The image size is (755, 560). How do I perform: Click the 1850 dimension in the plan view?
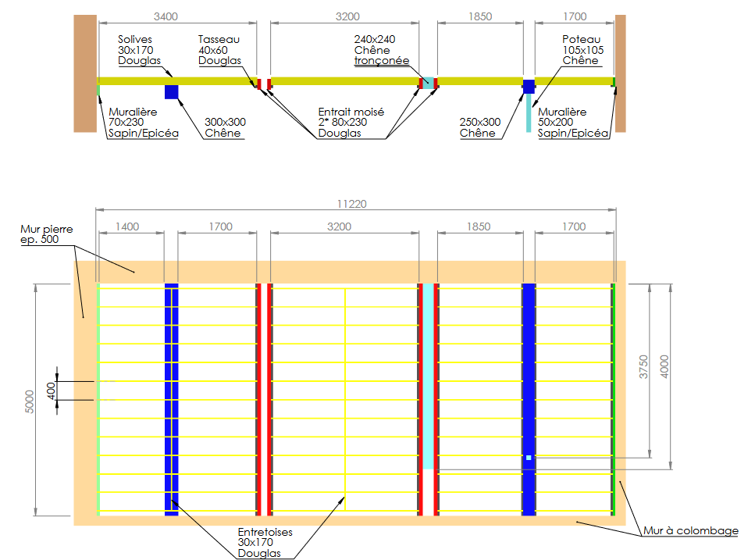point(478,226)
